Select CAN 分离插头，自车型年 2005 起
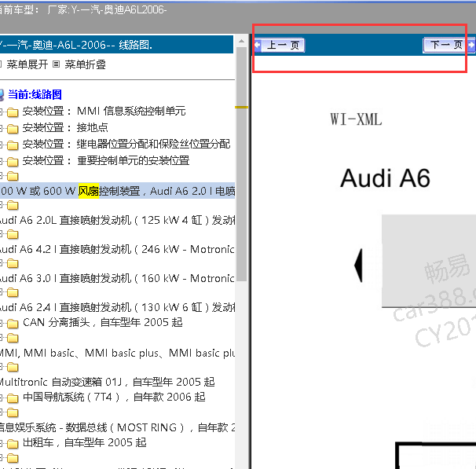Viewport: 476px width, 469px height. coord(103,322)
